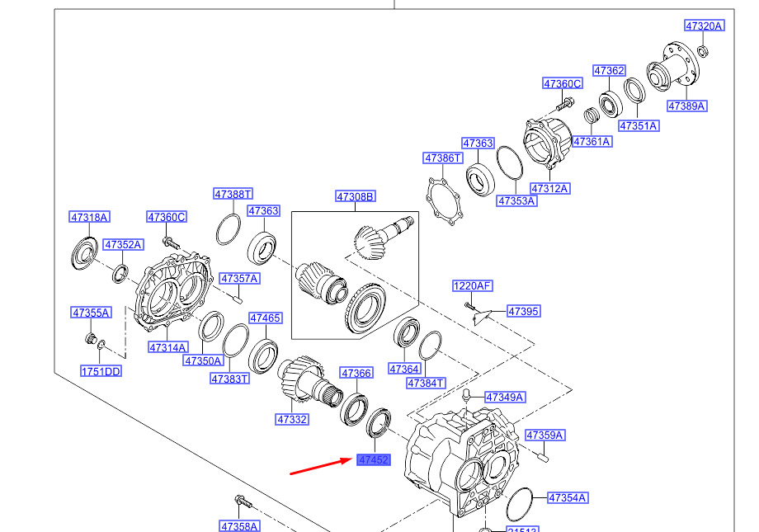Open part label 47358A bolt
Viewport: 759px width, 532px height.
pos(239,526)
